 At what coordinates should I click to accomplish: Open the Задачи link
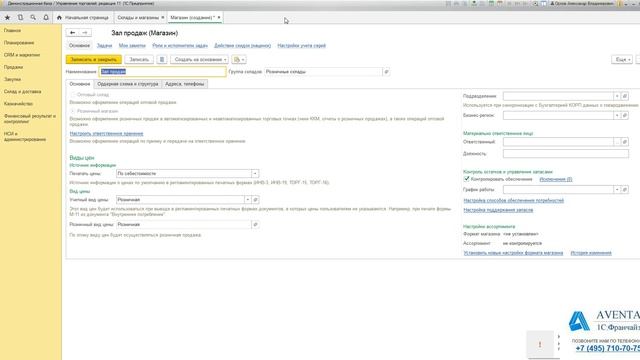click(x=104, y=46)
